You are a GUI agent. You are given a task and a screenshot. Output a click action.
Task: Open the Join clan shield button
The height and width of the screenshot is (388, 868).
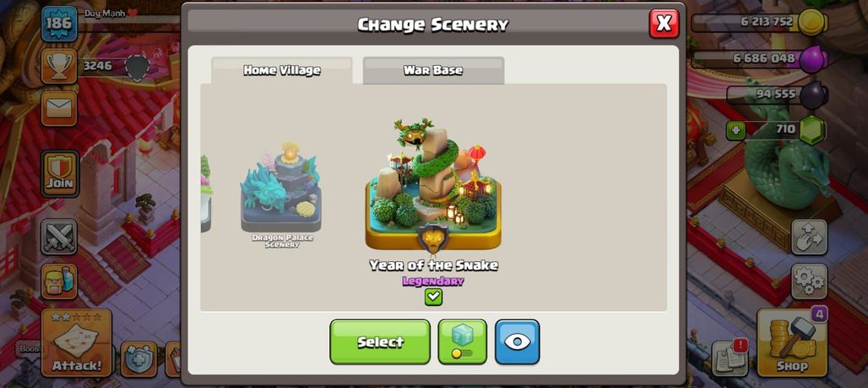point(60,174)
